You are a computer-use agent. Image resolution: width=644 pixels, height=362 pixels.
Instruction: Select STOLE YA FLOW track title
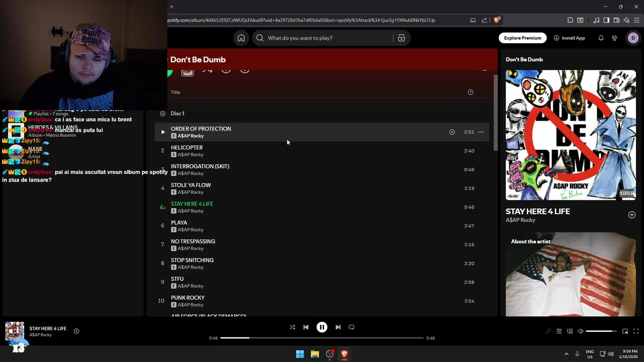(191, 185)
